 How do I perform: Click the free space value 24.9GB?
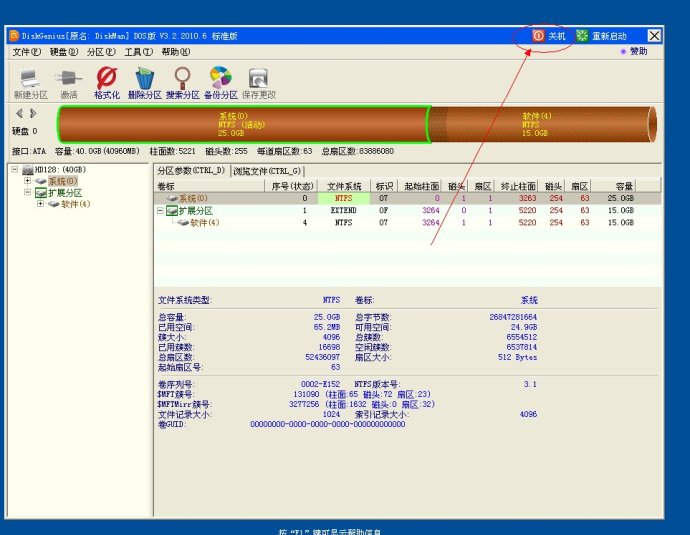point(524,327)
